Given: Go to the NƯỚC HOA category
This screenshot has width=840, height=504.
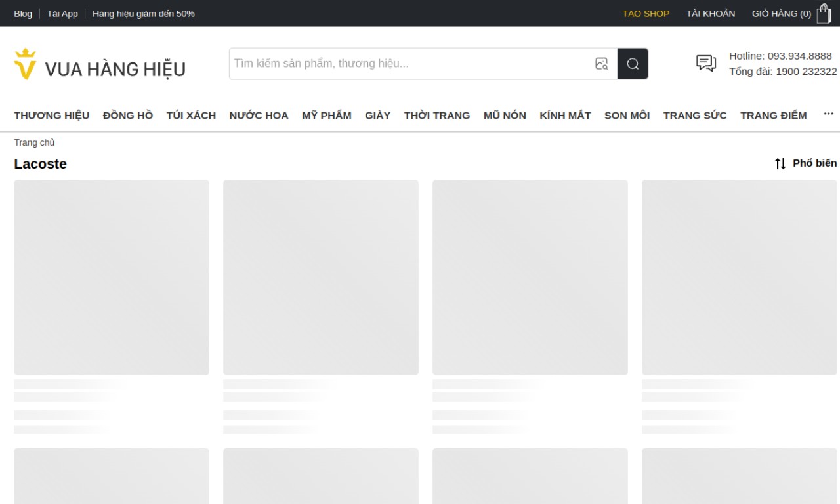Looking at the screenshot, I should click(x=259, y=115).
